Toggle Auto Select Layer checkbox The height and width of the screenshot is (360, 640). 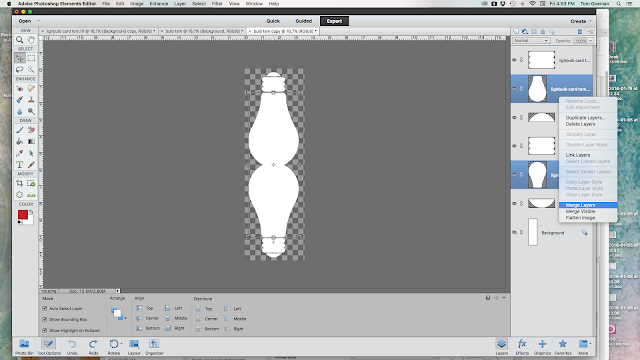click(x=44, y=309)
